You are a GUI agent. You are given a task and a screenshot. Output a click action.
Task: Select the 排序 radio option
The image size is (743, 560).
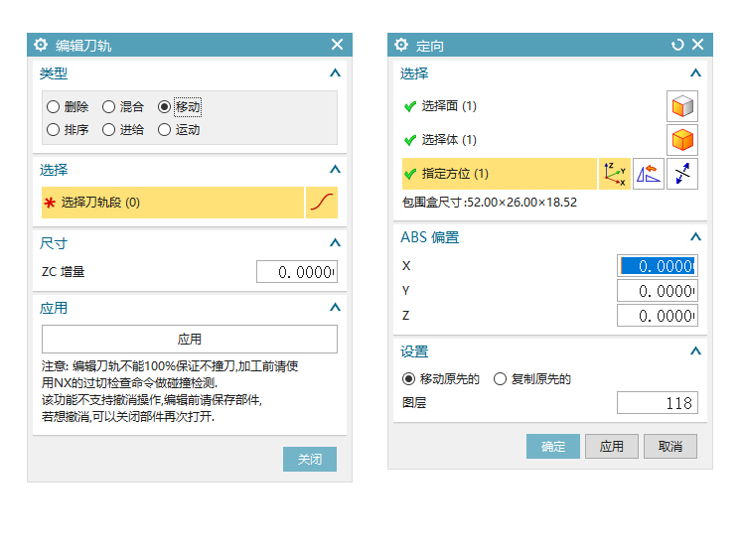coord(54,130)
